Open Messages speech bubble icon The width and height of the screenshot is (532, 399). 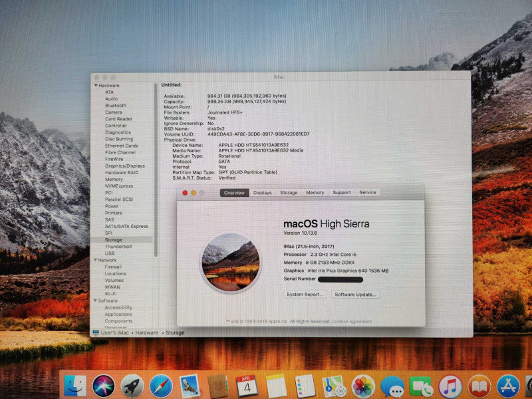392,386
